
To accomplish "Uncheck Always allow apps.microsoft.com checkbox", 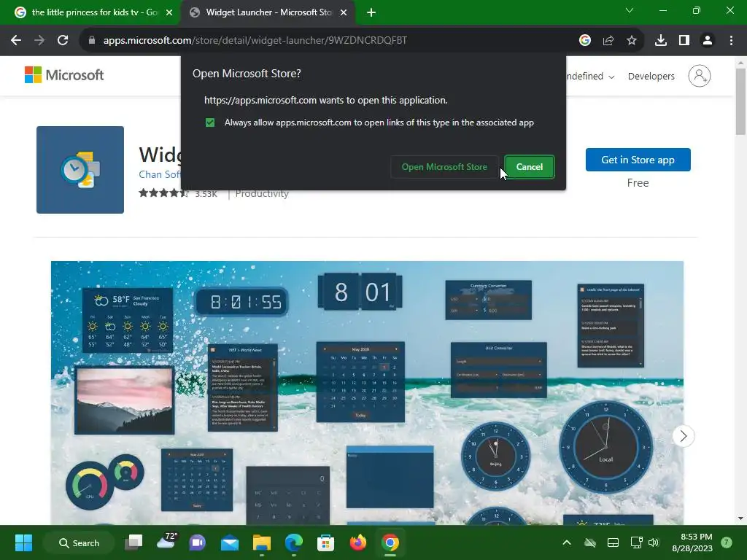I will pos(210,122).
